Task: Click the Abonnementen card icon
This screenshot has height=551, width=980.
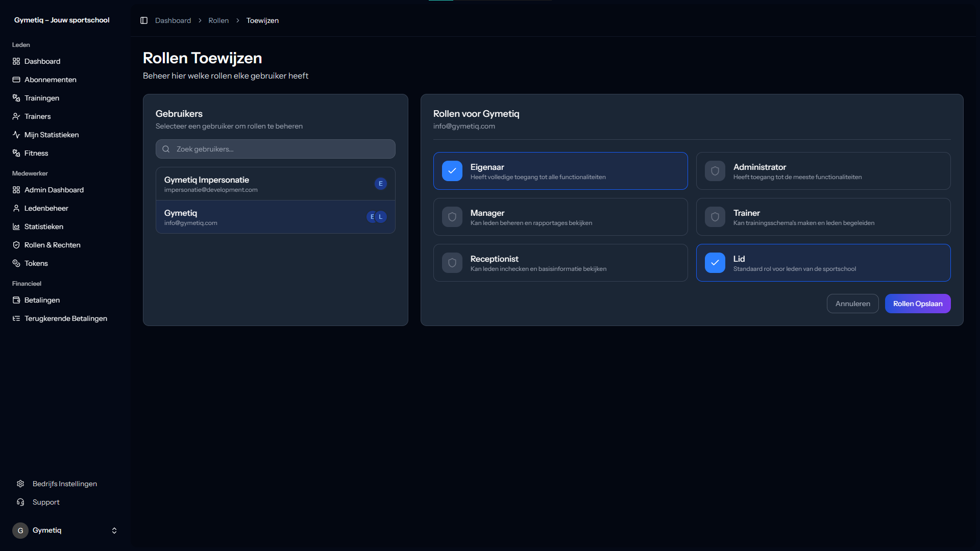Action: [16, 80]
